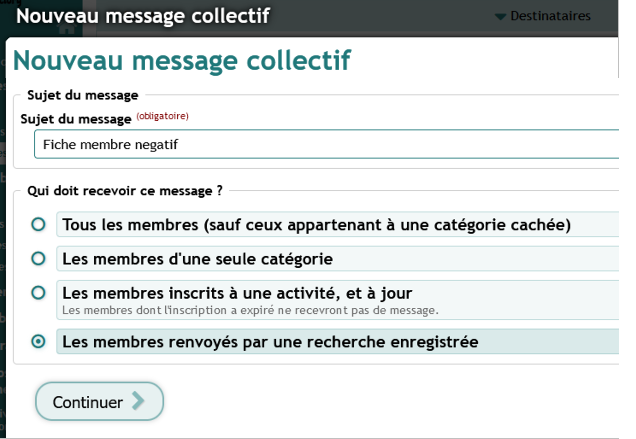The height and width of the screenshot is (439, 636).
Task: Click the Destinataires triangle arrow icon
Action: (x=501, y=17)
